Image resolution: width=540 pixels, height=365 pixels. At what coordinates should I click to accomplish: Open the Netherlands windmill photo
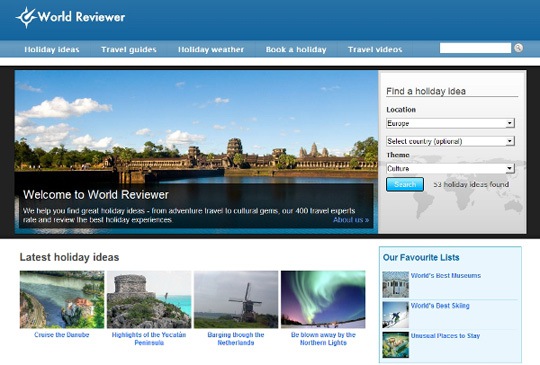point(236,300)
